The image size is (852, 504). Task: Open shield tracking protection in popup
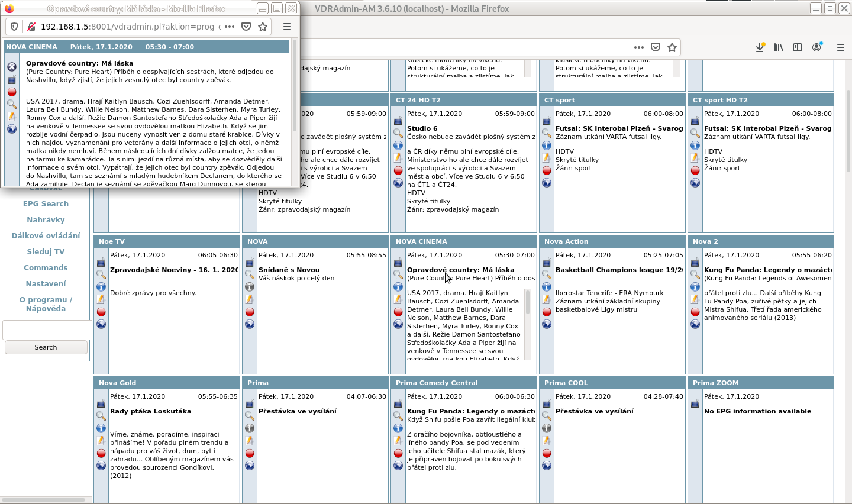point(15,27)
